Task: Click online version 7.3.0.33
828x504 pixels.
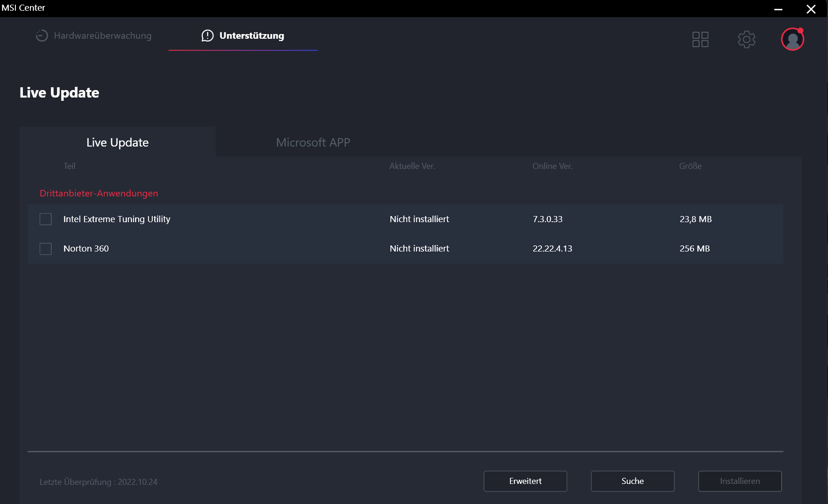Action: click(548, 219)
